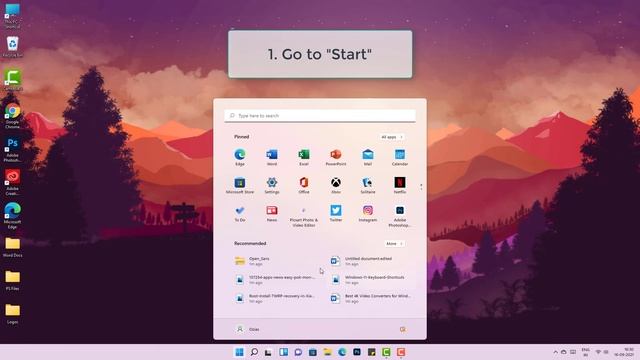Click the OneDrive cloud tray icon
Screen dimensions: 640x360
pos(564,352)
